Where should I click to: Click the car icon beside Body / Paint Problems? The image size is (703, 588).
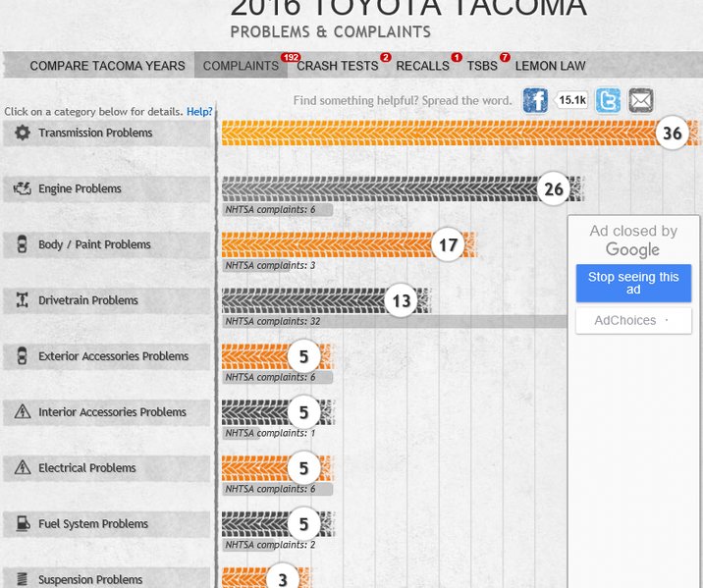point(22,244)
